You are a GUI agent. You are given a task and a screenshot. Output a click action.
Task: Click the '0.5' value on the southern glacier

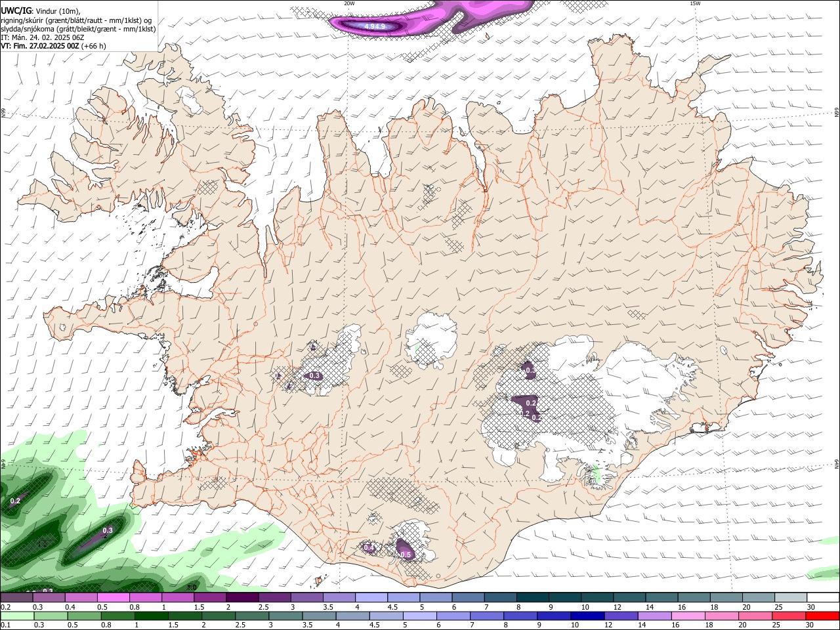(x=406, y=555)
